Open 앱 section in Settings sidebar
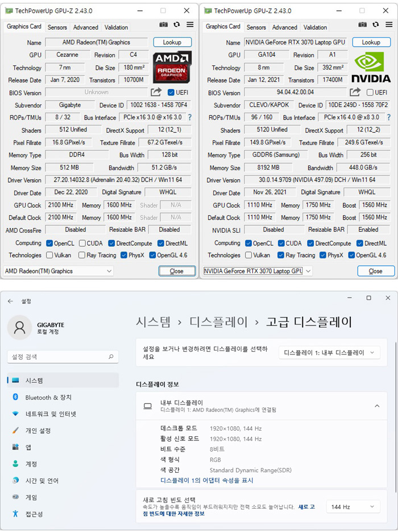 point(63,447)
